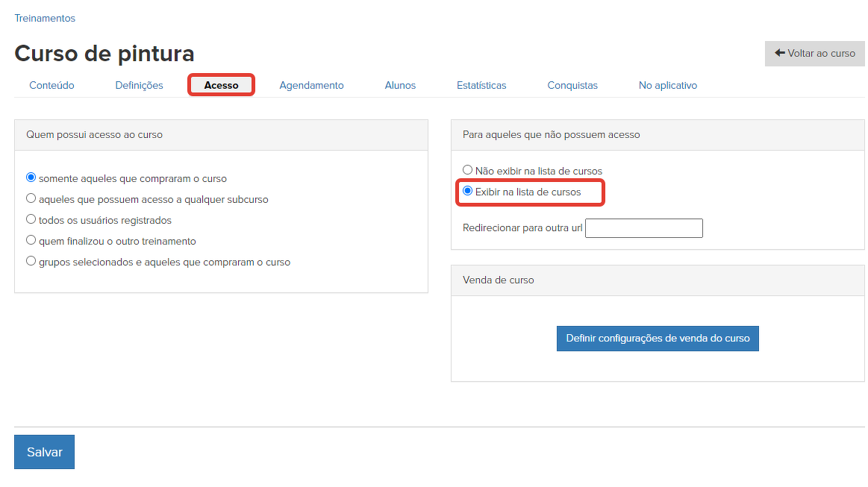Image resolution: width=868 pixels, height=487 pixels.
Task: Select 'Exibir na lista de cursos' radio
Action: pyautogui.click(x=468, y=192)
